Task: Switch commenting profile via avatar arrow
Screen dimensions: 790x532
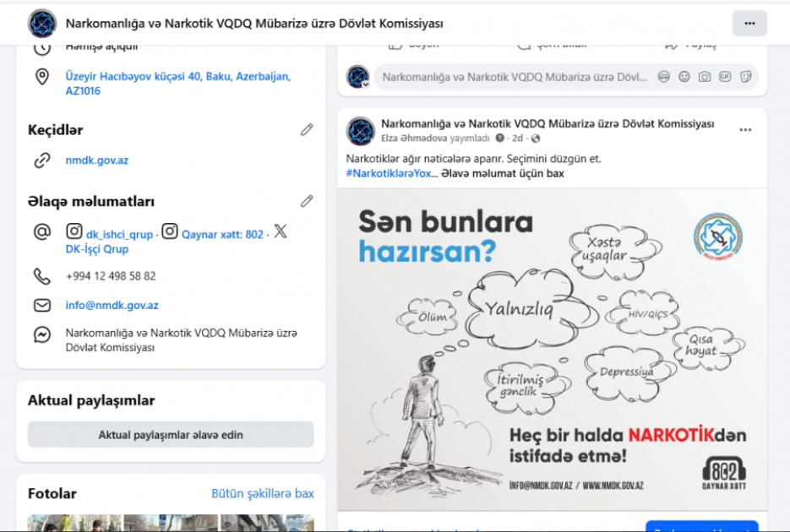Action: [365, 84]
